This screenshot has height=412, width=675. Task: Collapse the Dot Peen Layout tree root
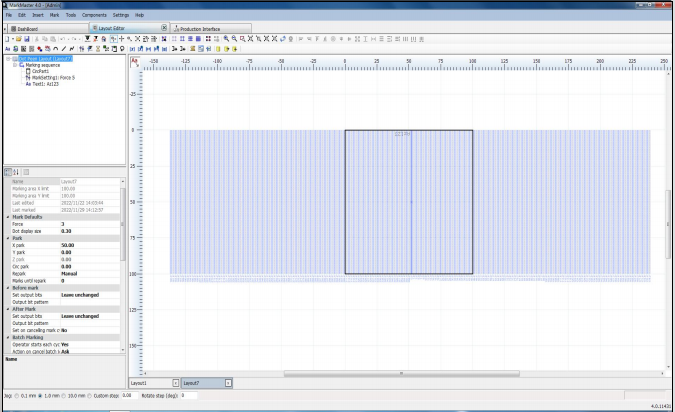click(8, 59)
